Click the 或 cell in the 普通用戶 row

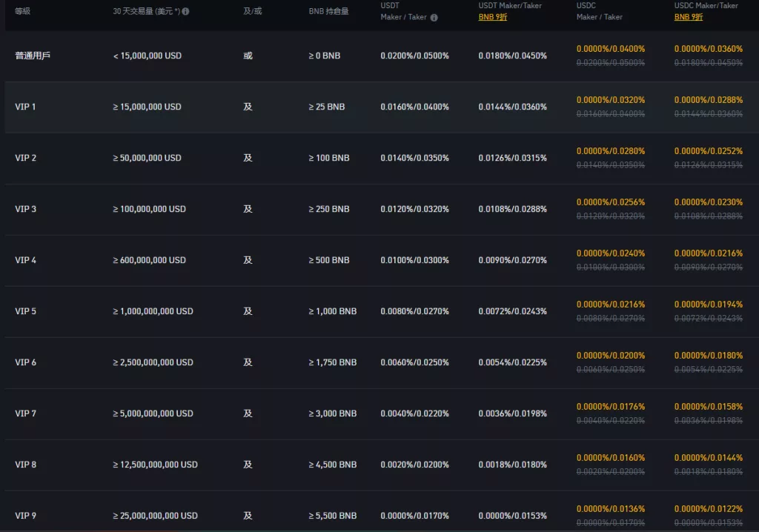[x=248, y=56]
